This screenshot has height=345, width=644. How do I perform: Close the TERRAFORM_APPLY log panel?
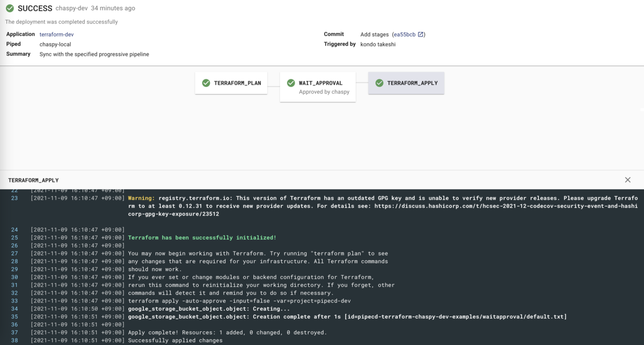coord(627,179)
